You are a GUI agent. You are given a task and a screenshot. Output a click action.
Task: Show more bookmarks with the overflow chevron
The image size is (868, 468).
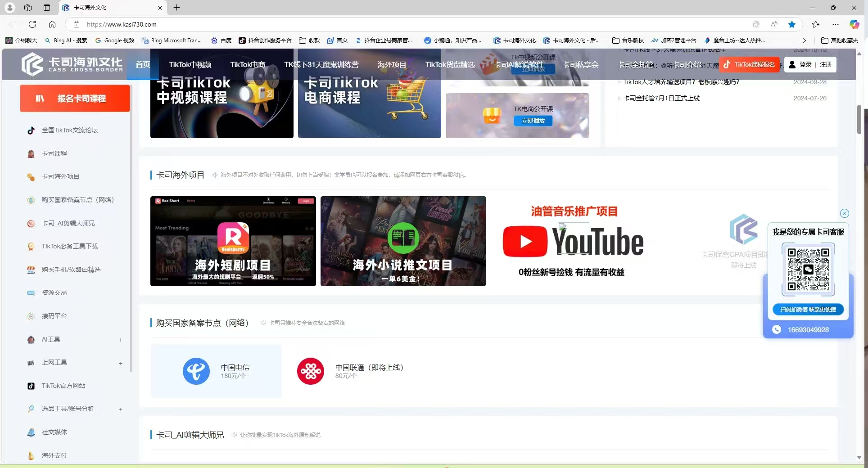pyautogui.click(x=805, y=40)
